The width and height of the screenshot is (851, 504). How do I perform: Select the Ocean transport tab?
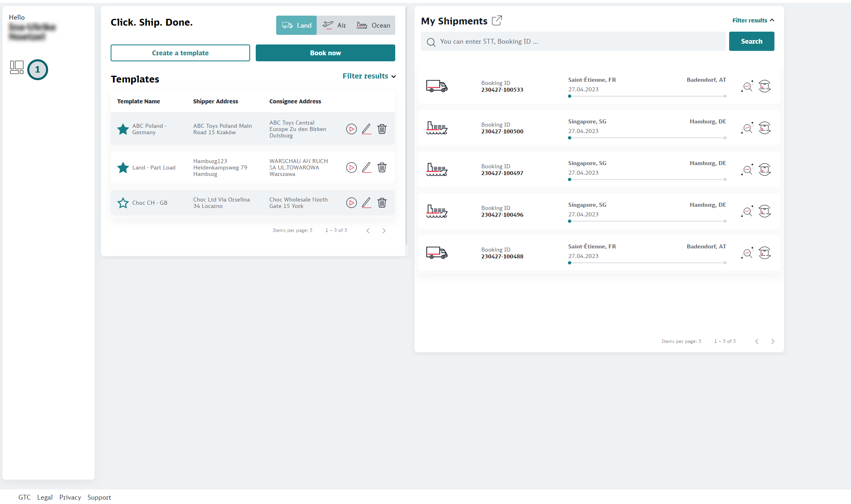click(x=373, y=25)
